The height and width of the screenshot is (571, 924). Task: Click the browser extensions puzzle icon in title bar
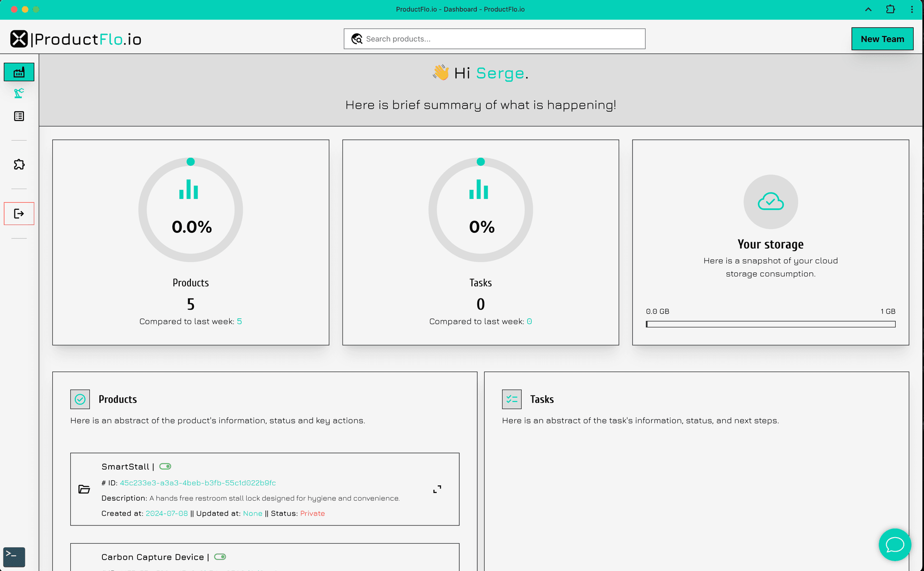click(890, 9)
